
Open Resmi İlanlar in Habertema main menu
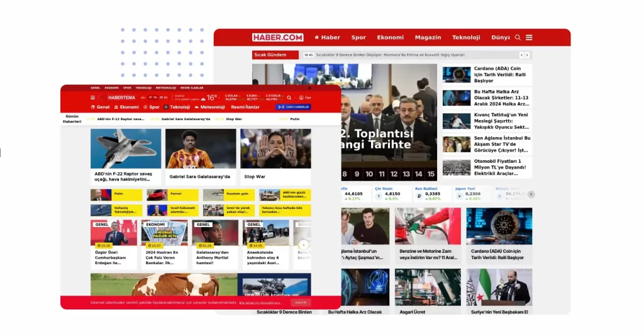click(245, 107)
